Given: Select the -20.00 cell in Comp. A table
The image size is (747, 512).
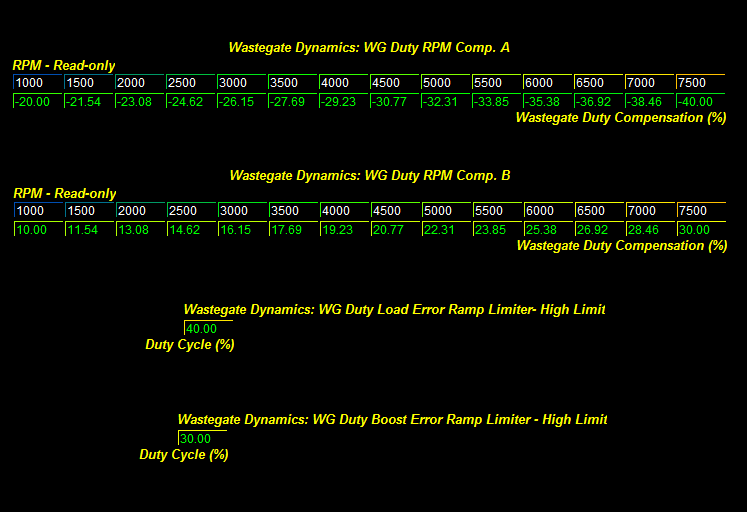Looking at the screenshot, I should (x=38, y=101).
